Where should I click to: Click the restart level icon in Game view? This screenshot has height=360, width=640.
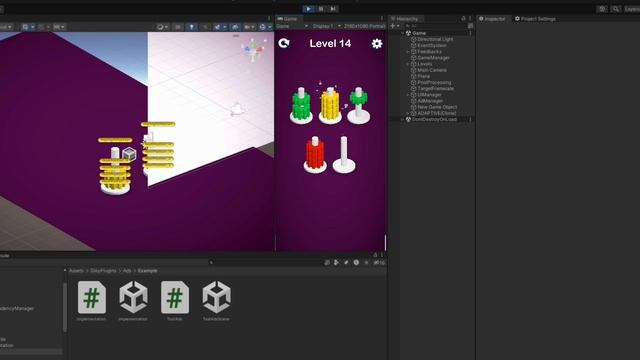(284, 43)
